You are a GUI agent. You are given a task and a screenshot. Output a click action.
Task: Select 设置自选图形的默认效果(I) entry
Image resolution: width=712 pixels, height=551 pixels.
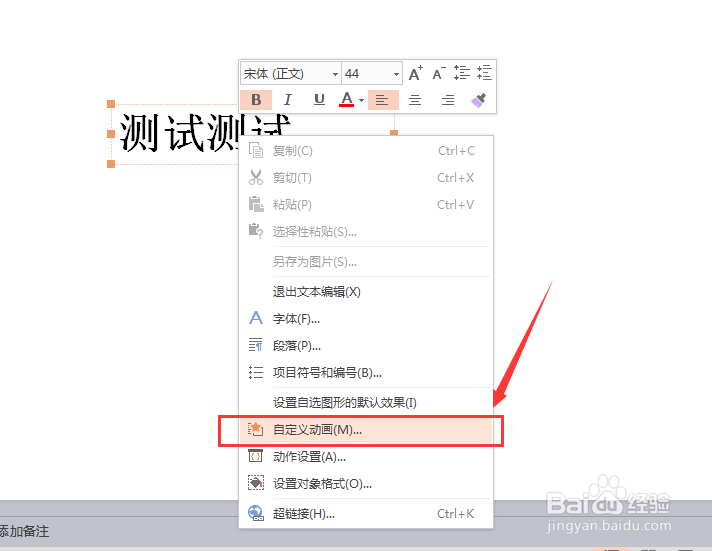point(366,402)
